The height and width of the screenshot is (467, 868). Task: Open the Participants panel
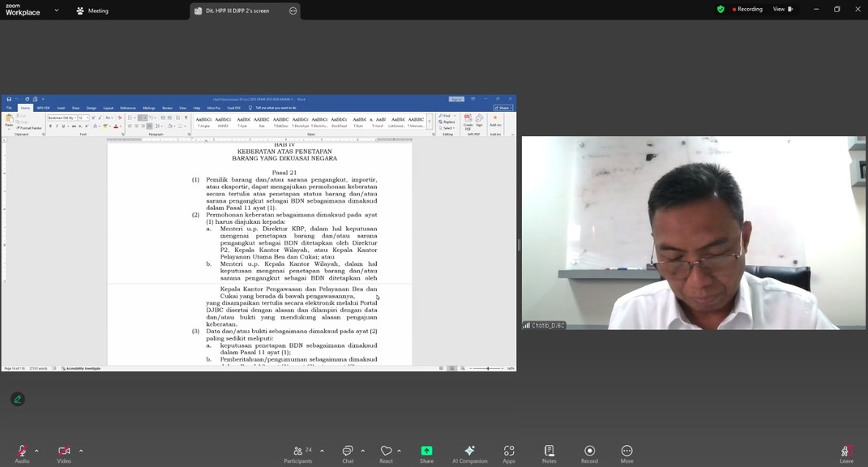(299, 454)
